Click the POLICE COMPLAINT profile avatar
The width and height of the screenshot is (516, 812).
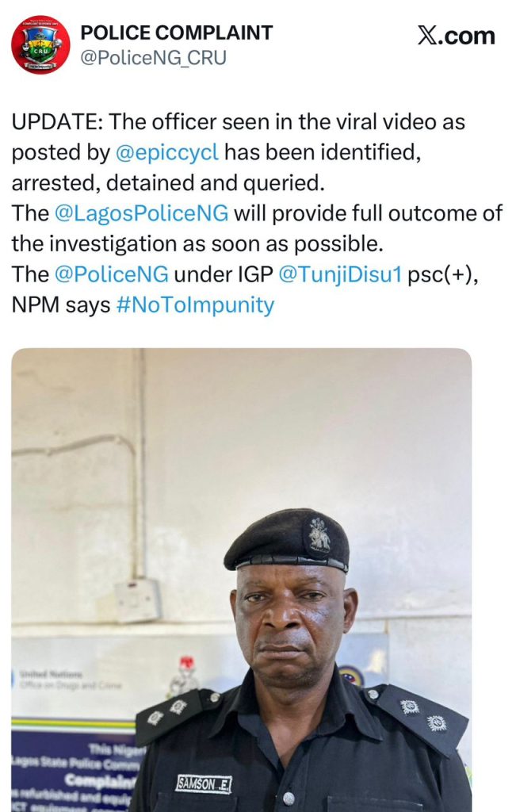(40, 45)
